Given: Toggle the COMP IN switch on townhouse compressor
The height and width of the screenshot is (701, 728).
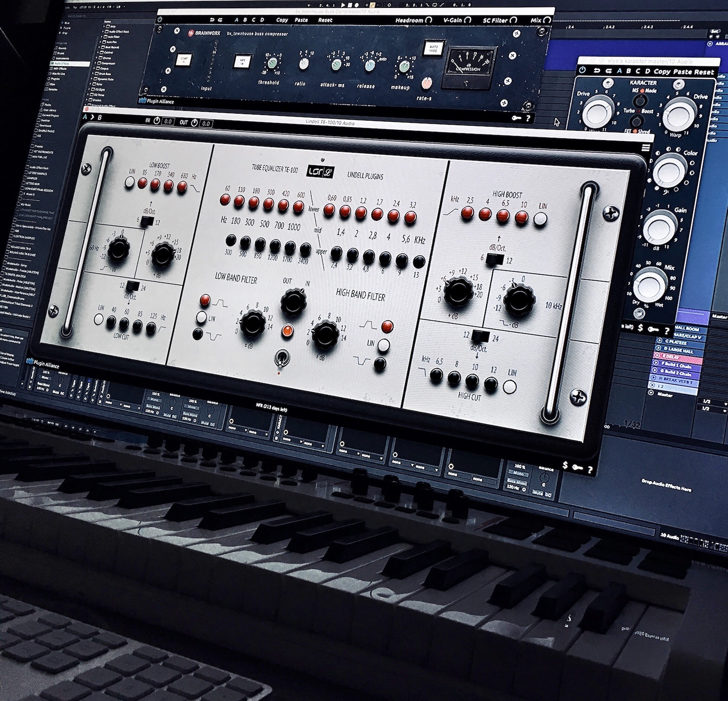Looking at the screenshot, I should pyautogui.click(x=183, y=59).
